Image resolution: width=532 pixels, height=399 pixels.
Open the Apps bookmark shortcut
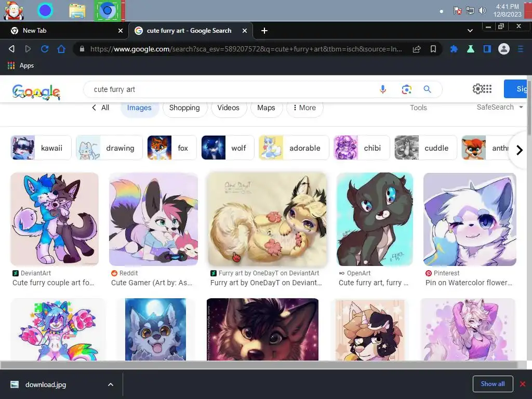click(21, 65)
